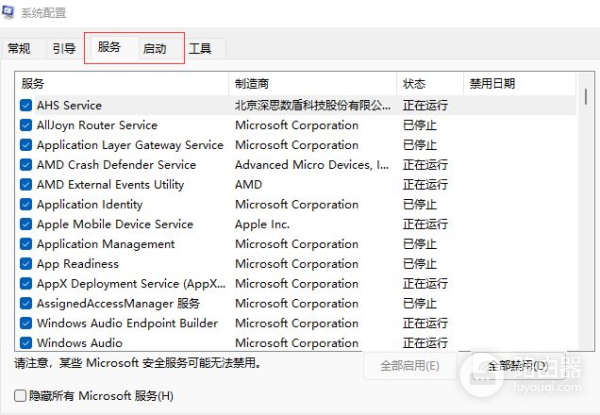
Task: Toggle the App Readiness checkbox
Action: pos(26,264)
